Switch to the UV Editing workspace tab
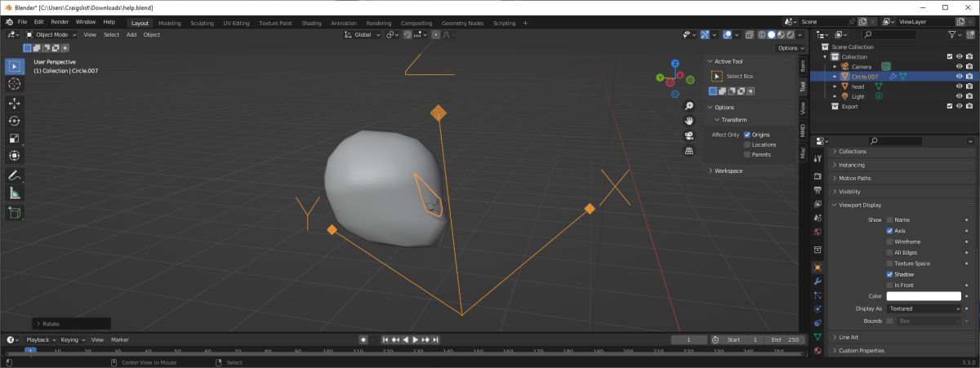The height and width of the screenshot is (368, 980). pos(236,23)
